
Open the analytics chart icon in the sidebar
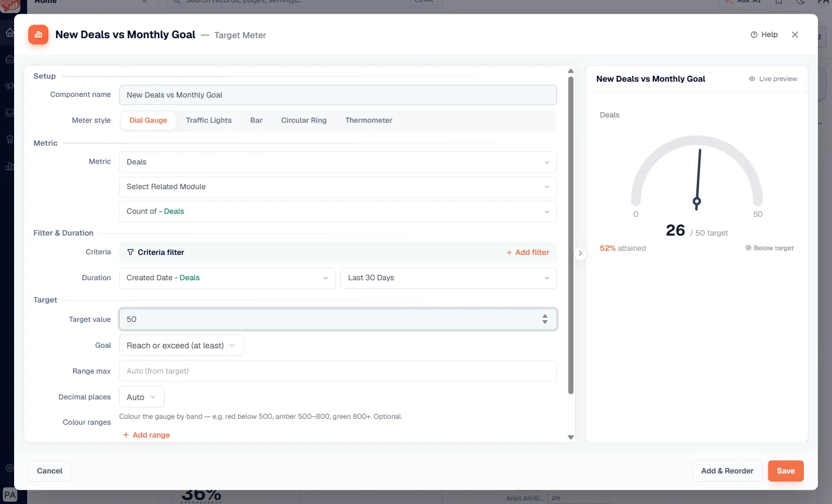coord(9,166)
